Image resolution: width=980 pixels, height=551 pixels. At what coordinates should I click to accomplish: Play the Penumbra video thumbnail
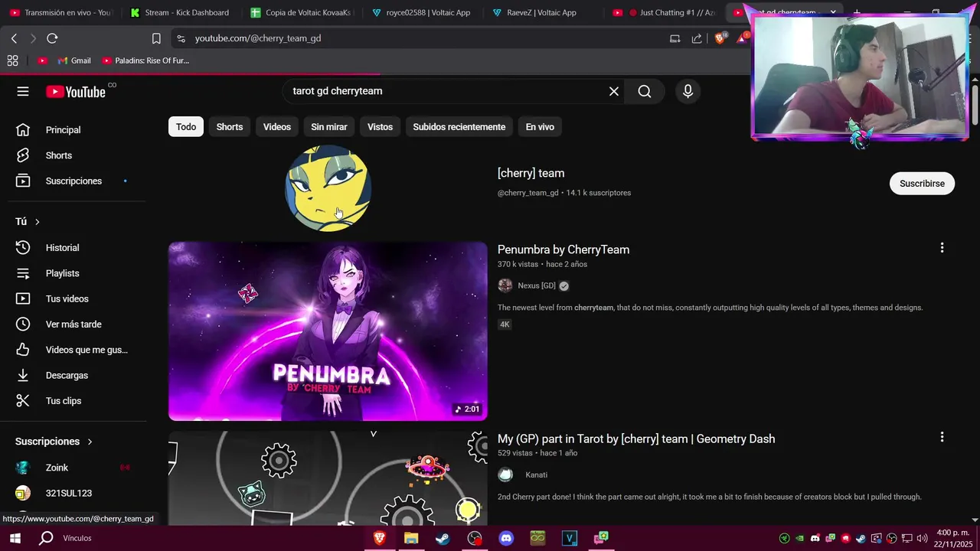click(x=328, y=331)
